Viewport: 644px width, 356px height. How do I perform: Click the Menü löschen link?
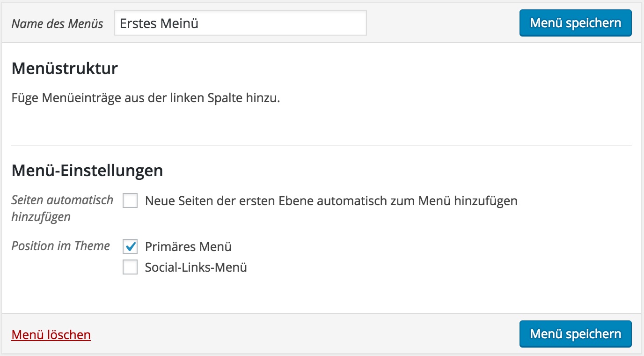click(51, 335)
